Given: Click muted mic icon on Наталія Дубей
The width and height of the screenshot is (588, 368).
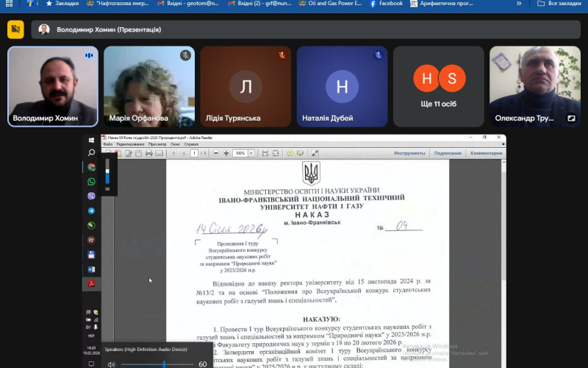Looking at the screenshot, I should (378, 55).
